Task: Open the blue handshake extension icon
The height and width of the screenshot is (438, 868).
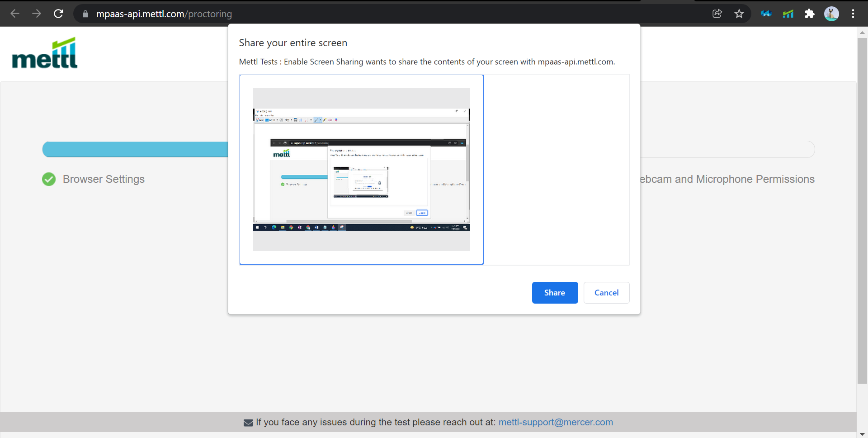Action: [766, 14]
